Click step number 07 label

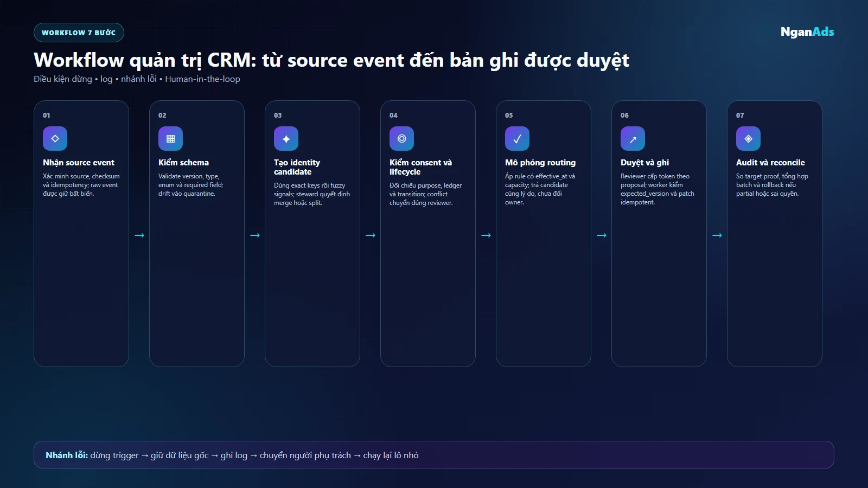tap(740, 115)
